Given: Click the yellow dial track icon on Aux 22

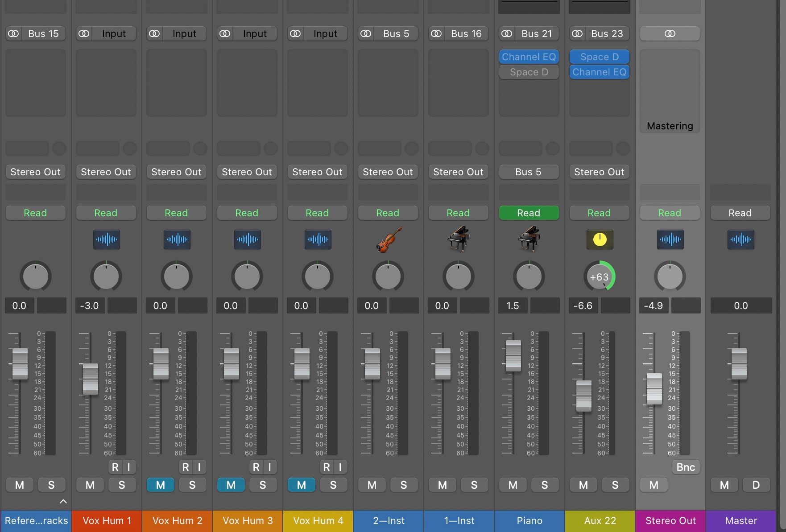Looking at the screenshot, I should click(599, 239).
